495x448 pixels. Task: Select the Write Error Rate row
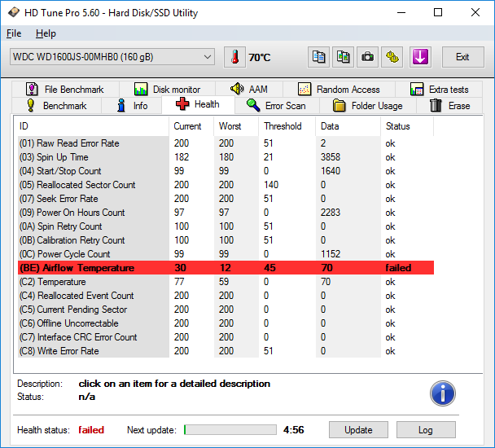(226, 351)
